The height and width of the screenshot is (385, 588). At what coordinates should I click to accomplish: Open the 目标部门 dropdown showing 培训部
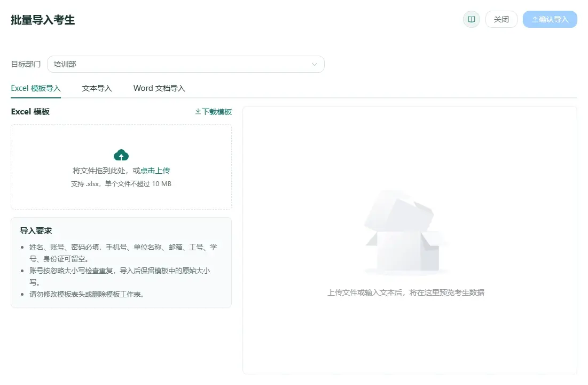186,64
